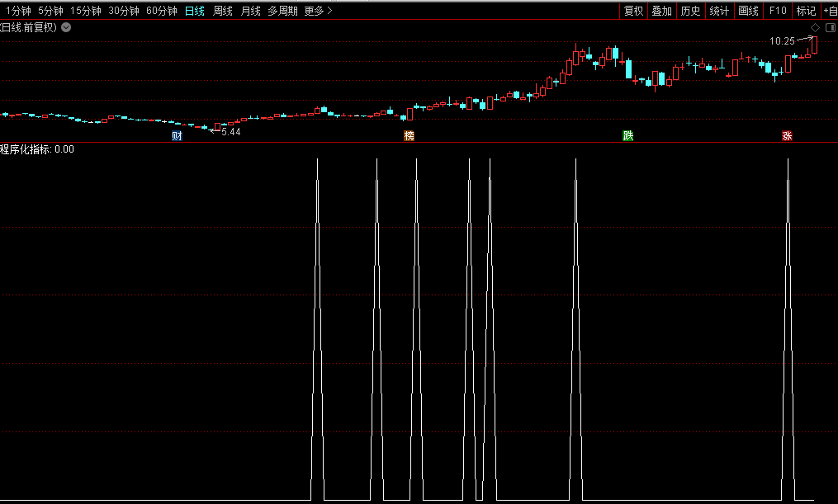Open the 画线 drawing tools

click(x=748, y=11)
